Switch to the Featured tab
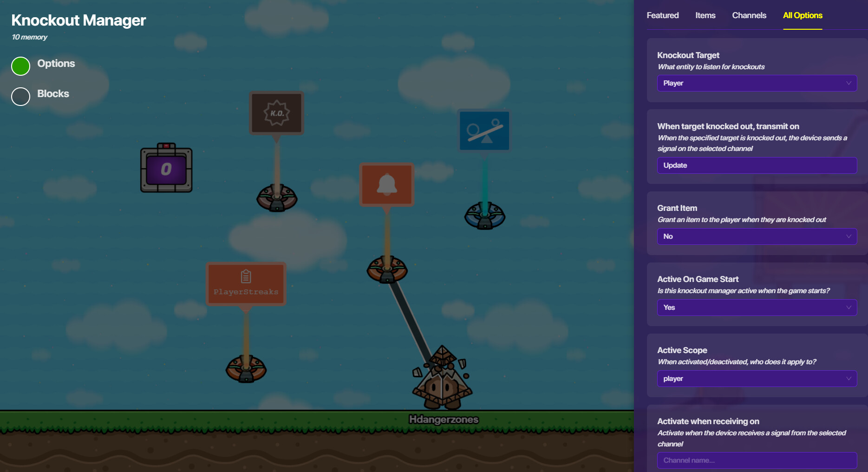868x472 pixels. click(662, 15)
